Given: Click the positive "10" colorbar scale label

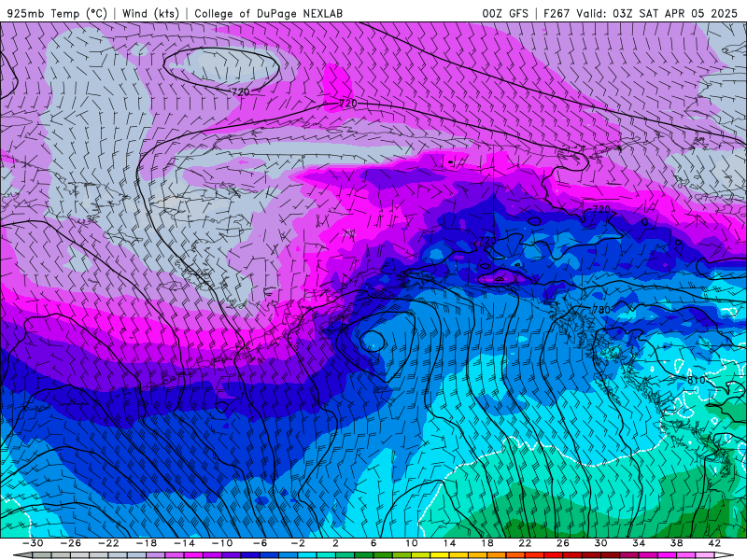Looking at the screenshot, I should point(411,543).
